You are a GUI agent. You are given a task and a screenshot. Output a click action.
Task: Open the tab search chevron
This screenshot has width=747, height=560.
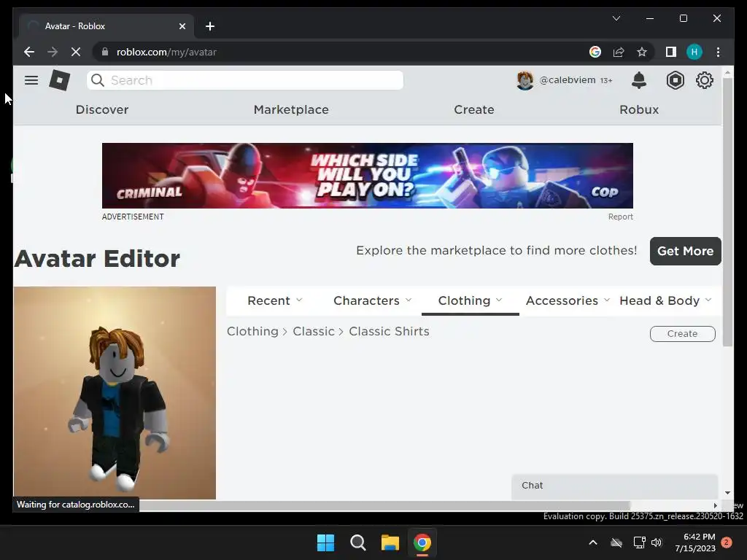pos(616,18)
